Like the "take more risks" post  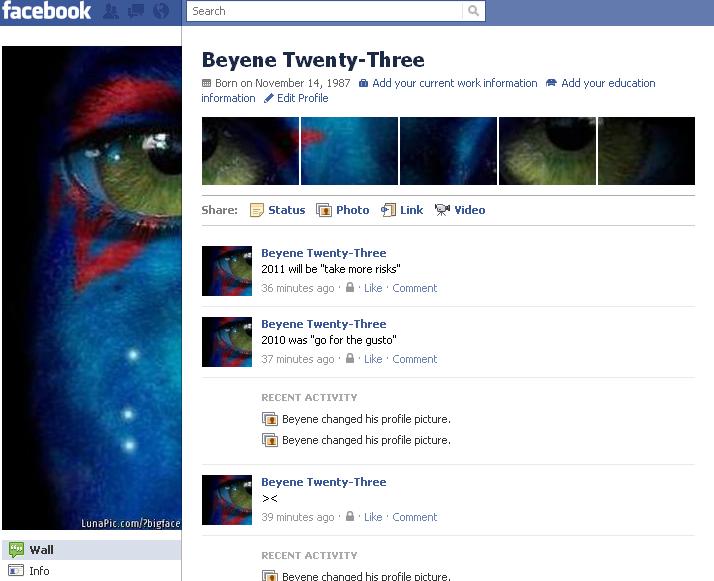(x=373, y=288)
